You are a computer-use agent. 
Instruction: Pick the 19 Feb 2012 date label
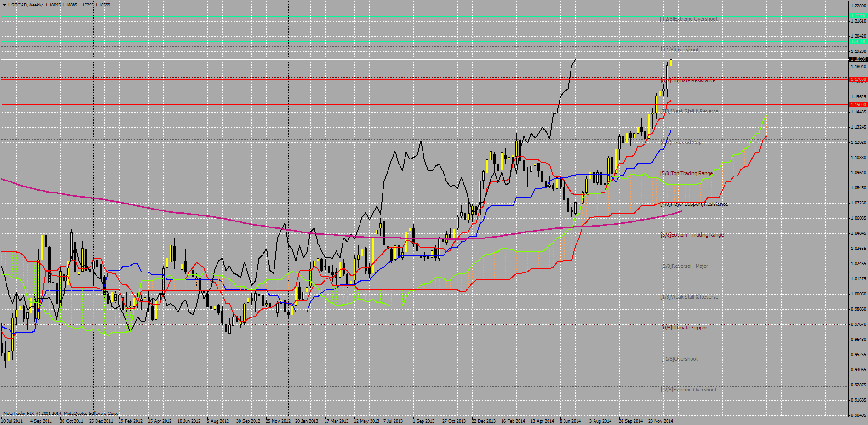coord(130,421)
